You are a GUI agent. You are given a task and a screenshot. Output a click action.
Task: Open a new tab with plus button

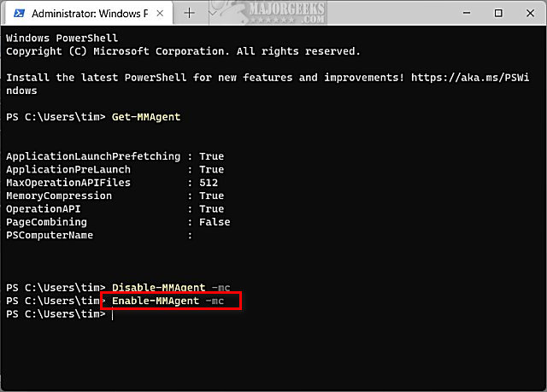click(190, 14)
